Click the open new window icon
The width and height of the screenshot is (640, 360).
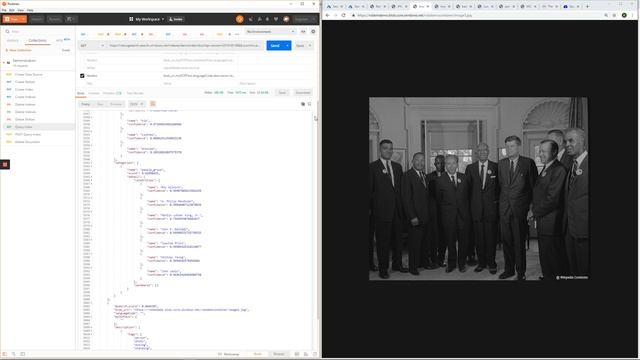point(70,19)
